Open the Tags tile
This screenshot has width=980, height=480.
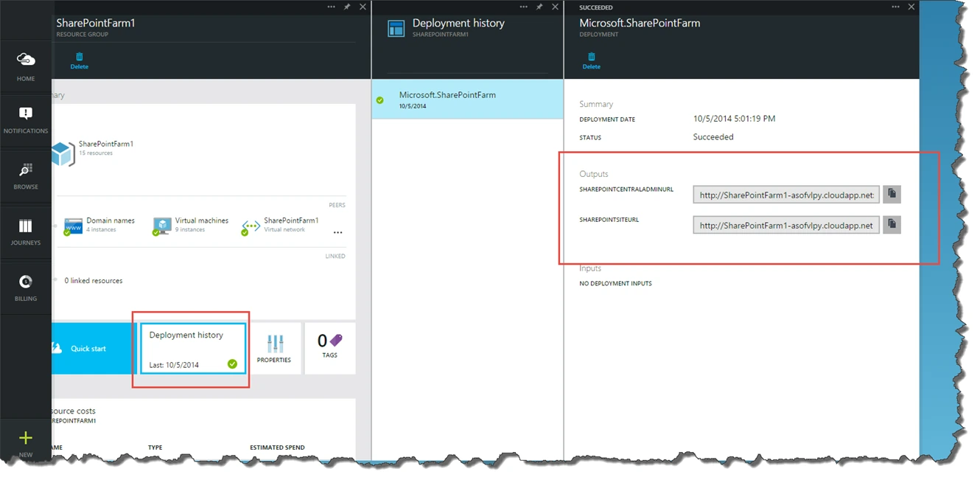pos(330,348)
